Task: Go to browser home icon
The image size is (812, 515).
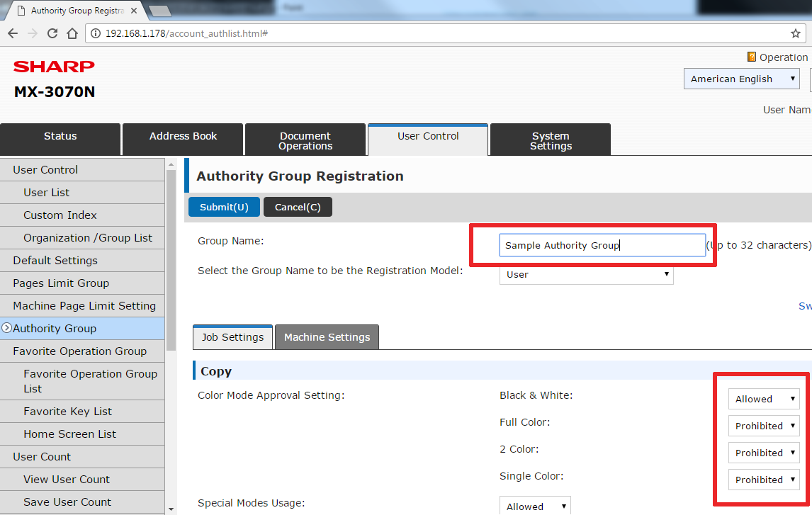Action: (x=72, y=33)
